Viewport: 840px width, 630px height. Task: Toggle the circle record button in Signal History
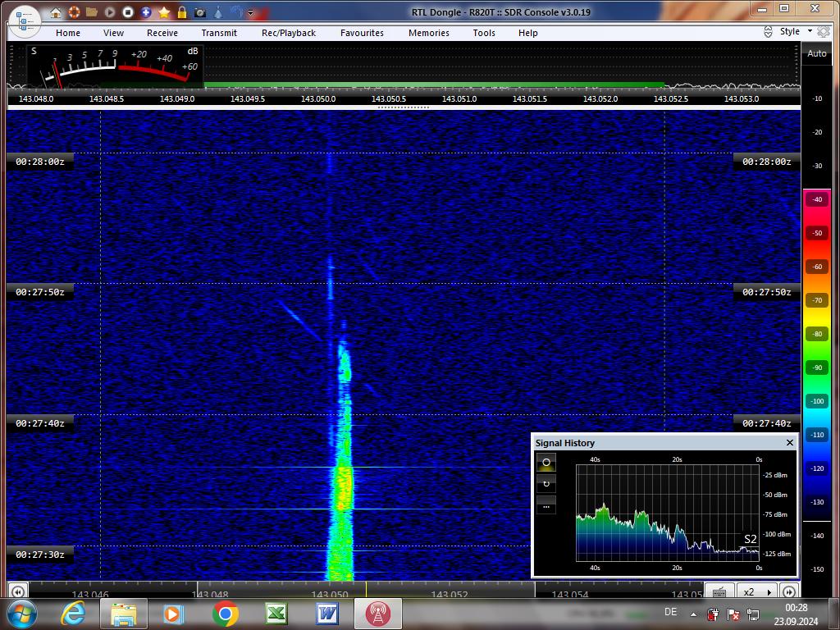pyautogui.click(x=546, y=463)
